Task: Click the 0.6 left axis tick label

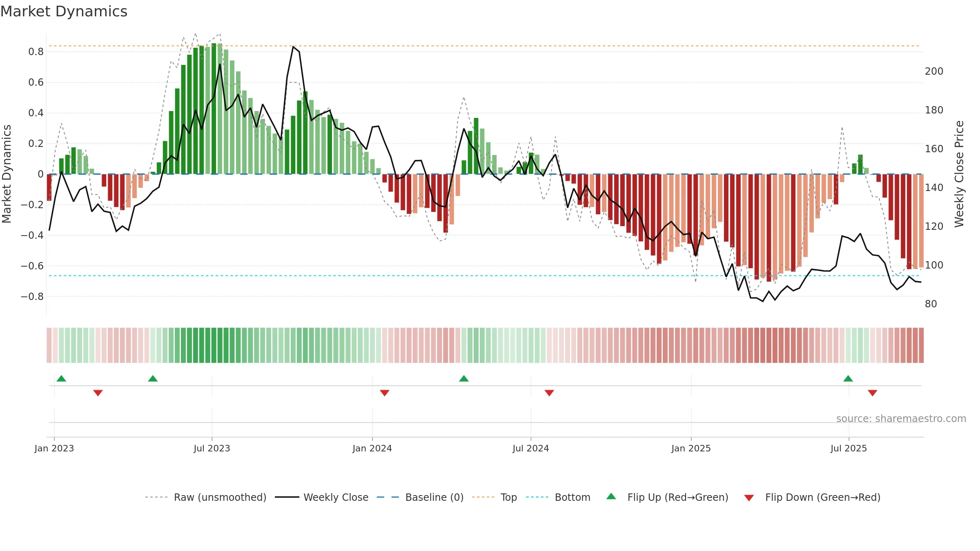Action: [36, 82]
